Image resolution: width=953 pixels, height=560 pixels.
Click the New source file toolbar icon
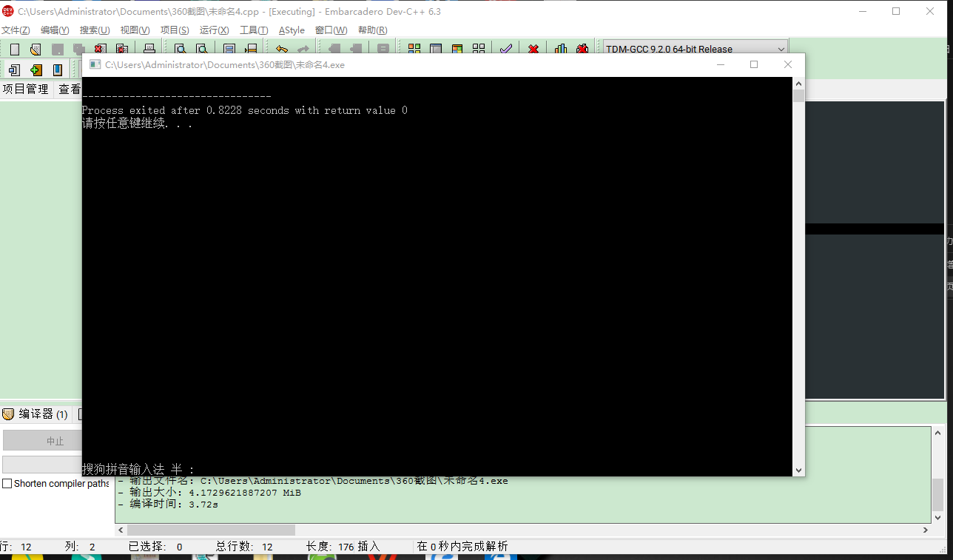point(15,50)
